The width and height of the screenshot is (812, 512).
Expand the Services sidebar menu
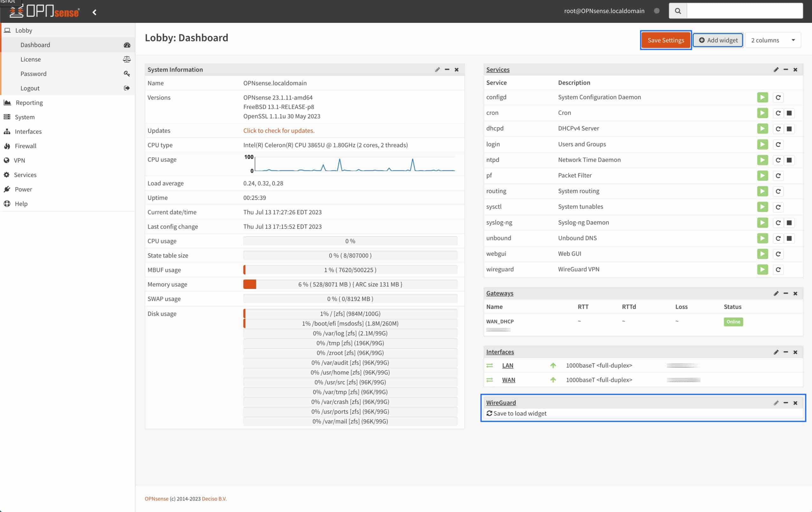tap(68, 175)
